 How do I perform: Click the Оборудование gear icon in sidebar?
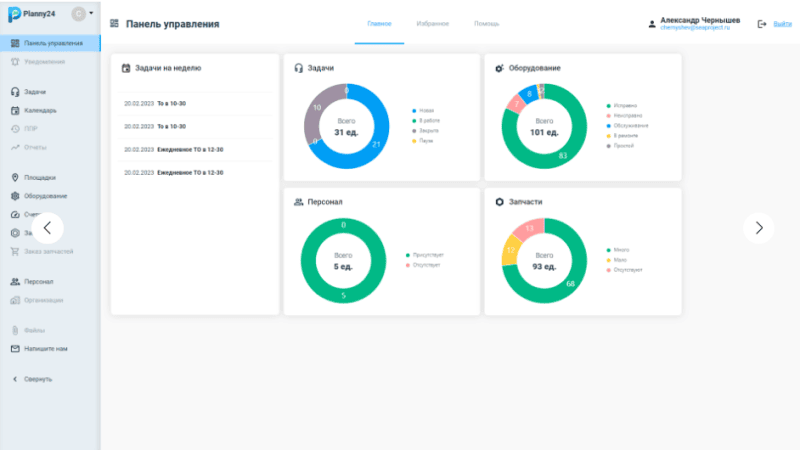(15, 196)
